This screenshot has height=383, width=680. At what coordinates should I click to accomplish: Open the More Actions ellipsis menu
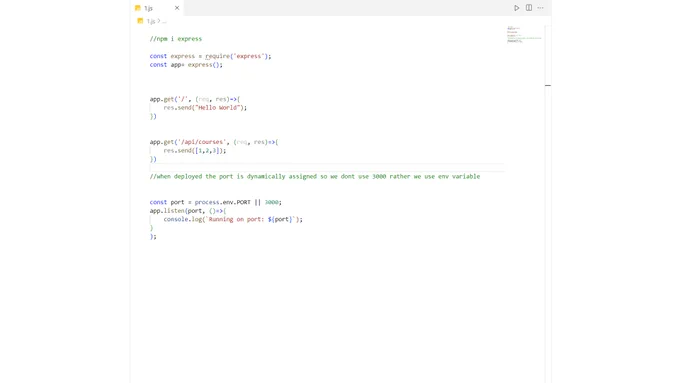[540, 8]
